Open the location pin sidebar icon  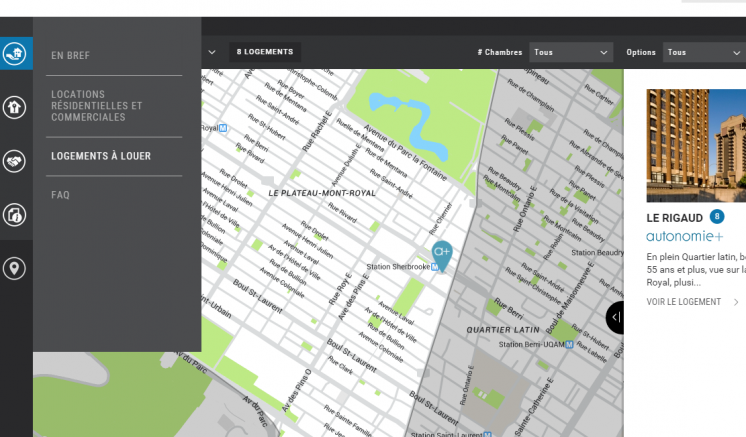point(15,268)
